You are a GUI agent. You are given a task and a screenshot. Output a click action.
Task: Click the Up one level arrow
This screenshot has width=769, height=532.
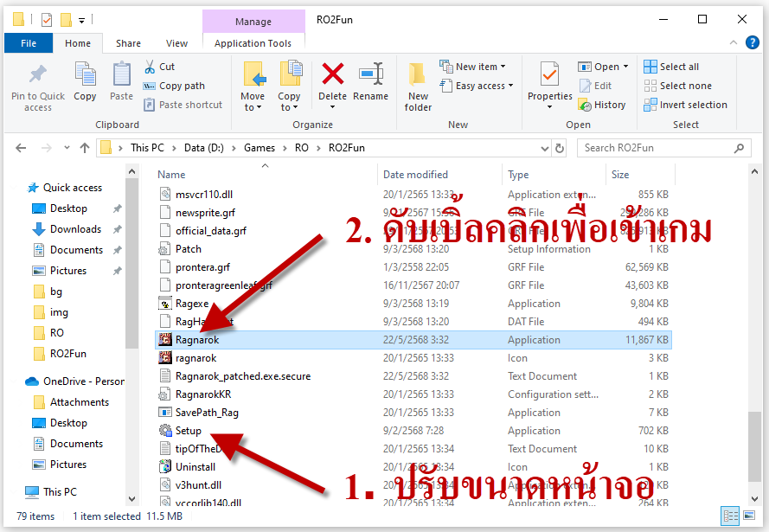pos(85,148)
